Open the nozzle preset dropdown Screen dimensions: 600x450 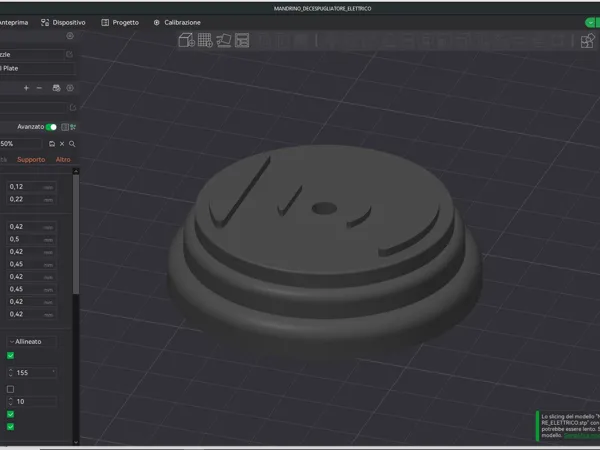point(32,54)
